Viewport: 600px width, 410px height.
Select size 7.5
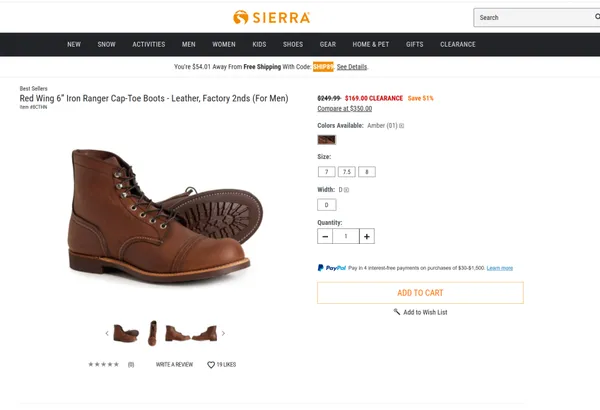coord(346,172)
